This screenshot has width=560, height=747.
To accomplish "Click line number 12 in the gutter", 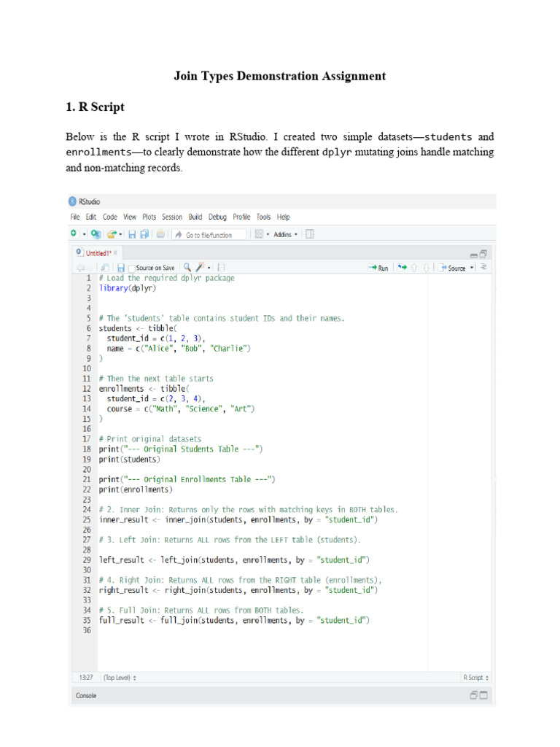I will click(x=87, y=389).
